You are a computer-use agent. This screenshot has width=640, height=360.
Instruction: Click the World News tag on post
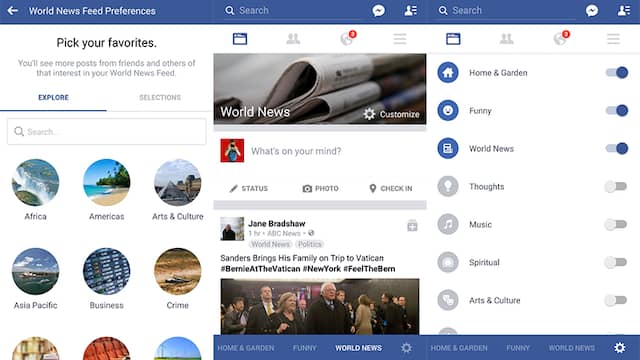[270, 244]
